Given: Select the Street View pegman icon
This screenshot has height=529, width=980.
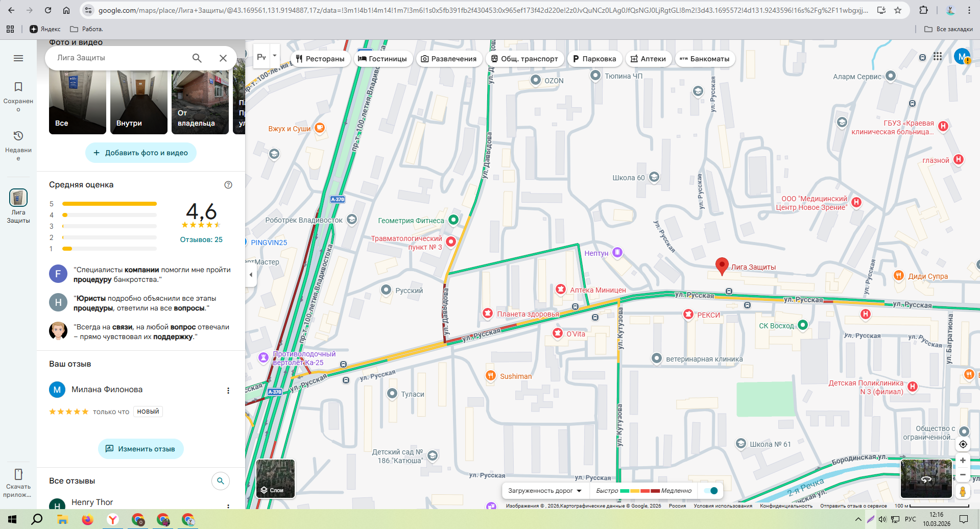Looking at the screenshot, I should 963,491.
